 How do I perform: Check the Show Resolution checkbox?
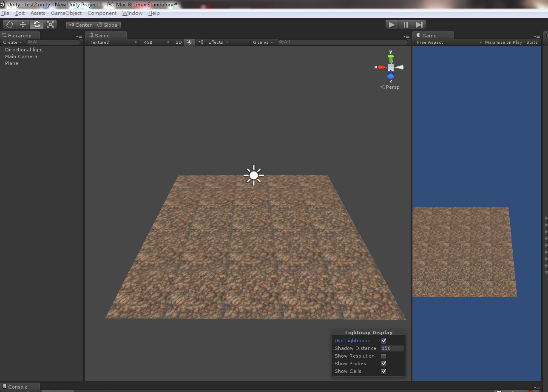[383, 356]
